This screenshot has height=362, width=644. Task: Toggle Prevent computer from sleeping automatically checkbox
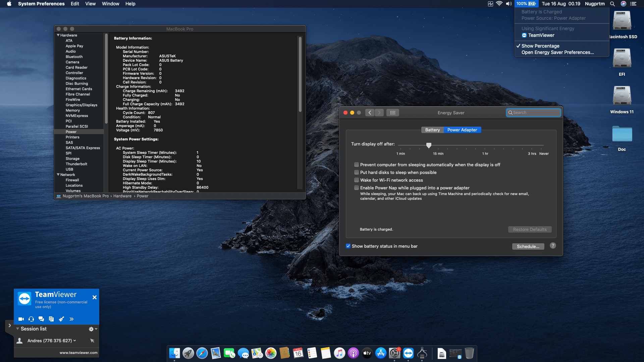(357, 165)
